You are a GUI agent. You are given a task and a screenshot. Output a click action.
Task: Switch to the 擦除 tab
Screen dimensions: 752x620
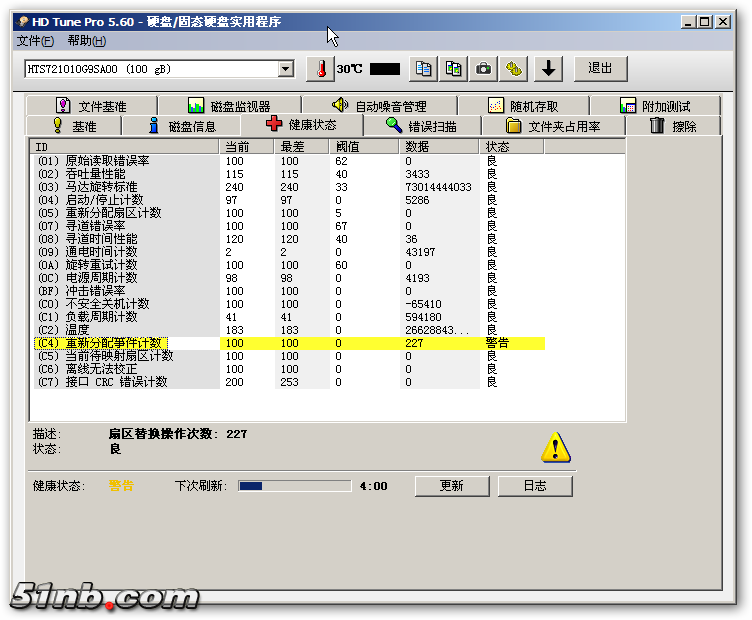pyautogui.click(x=673, y=126)
